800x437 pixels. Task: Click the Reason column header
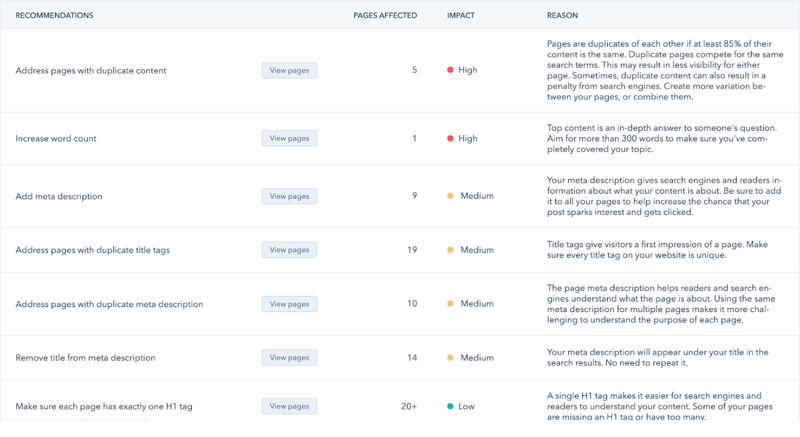point(562,15)
